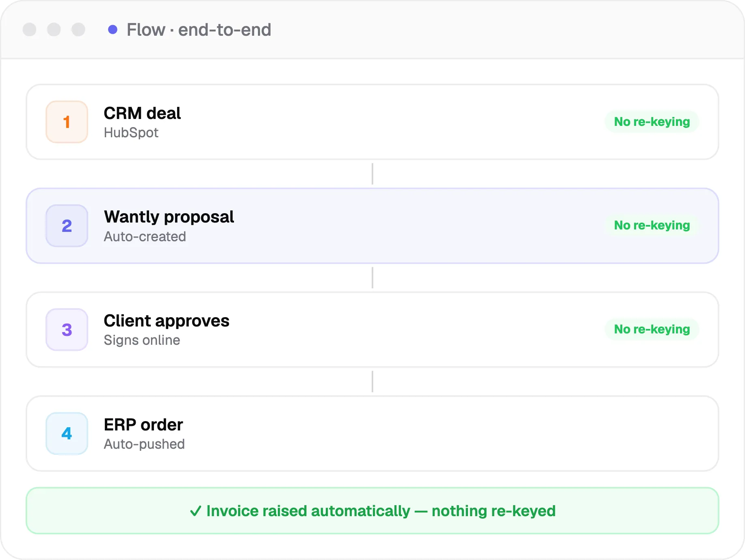The height and width of the screenshot is (560, 745).
Task: Click the HubSpot subtitle text
Action: [131, 133]
